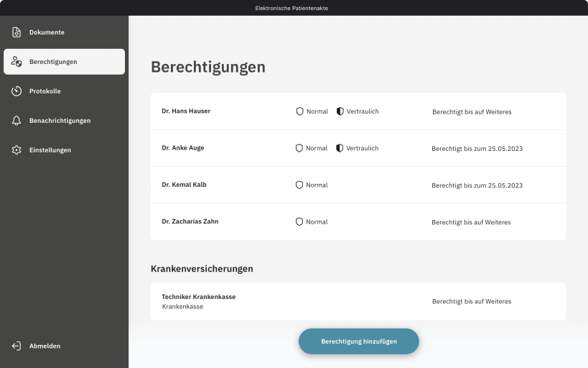
Task: Click the Normal label for Dr. Zacharias Zahn
Action: [x=317, y=221]
